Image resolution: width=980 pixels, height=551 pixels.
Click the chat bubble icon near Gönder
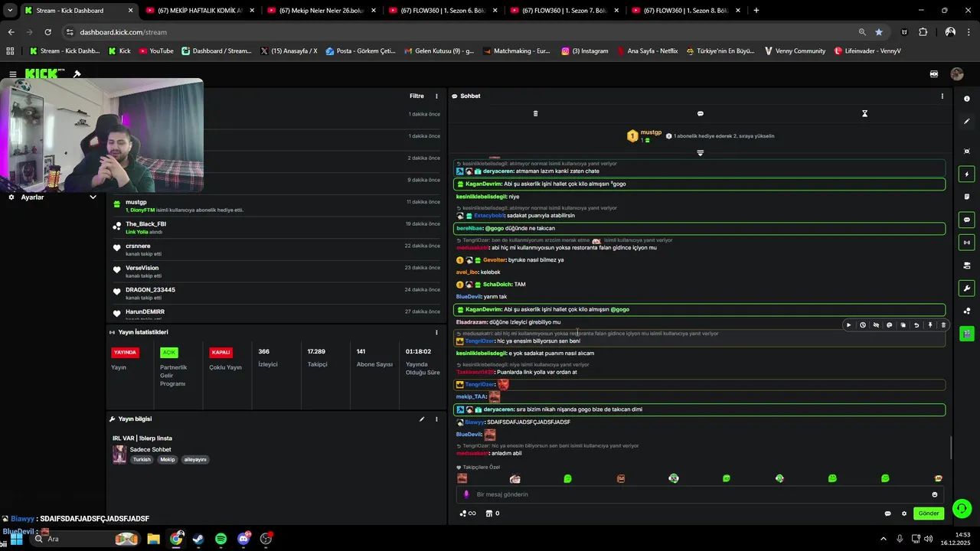pos(888,514)
